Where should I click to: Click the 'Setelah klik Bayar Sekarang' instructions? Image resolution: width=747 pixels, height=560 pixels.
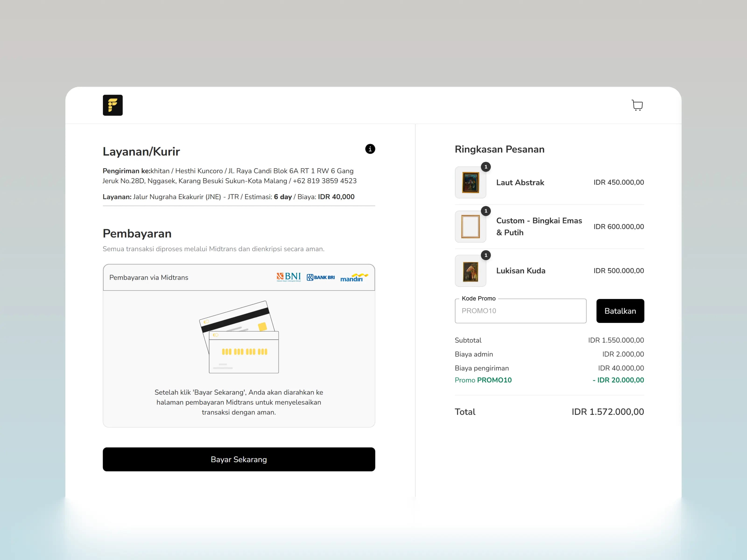[239, 402]
